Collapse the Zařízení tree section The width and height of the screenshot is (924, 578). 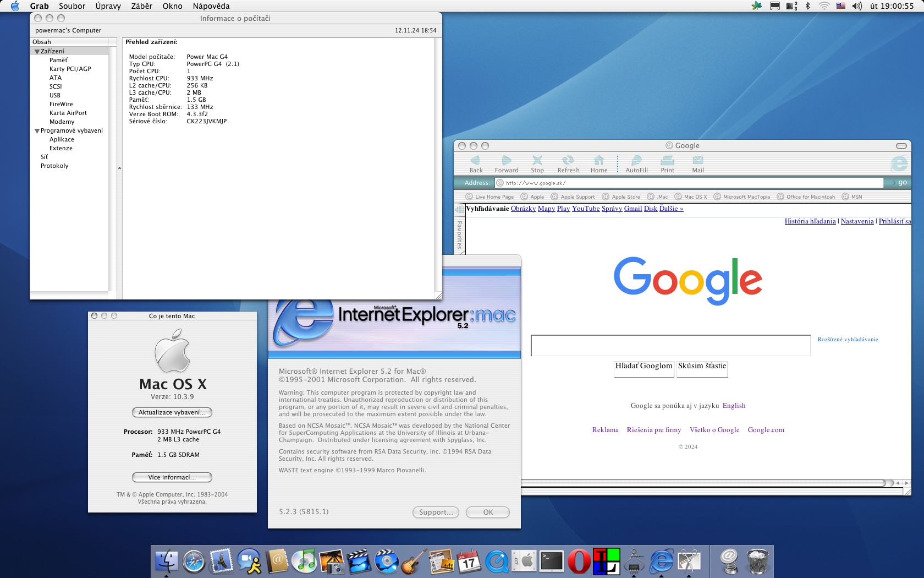pyautogui.click(x=37, y=51)
